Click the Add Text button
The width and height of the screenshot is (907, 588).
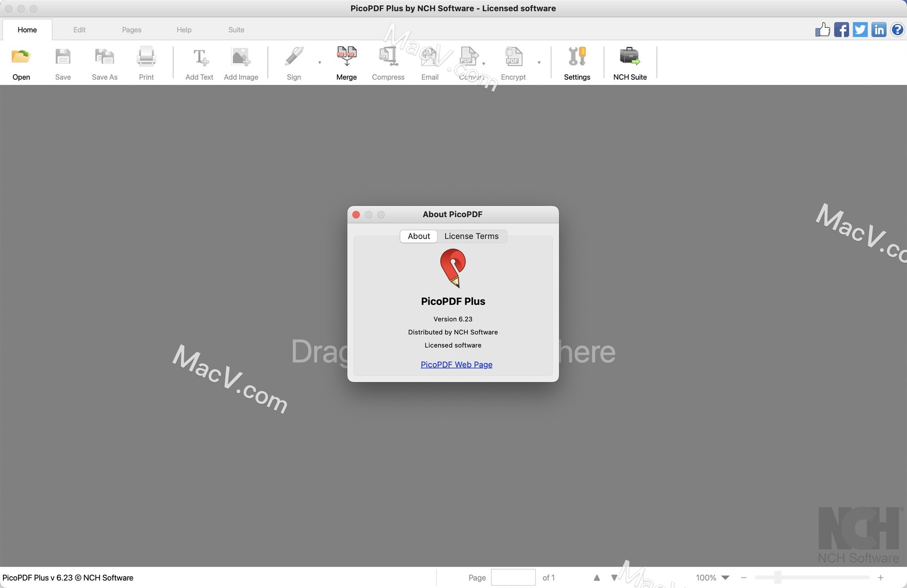[x=199, y=63]
